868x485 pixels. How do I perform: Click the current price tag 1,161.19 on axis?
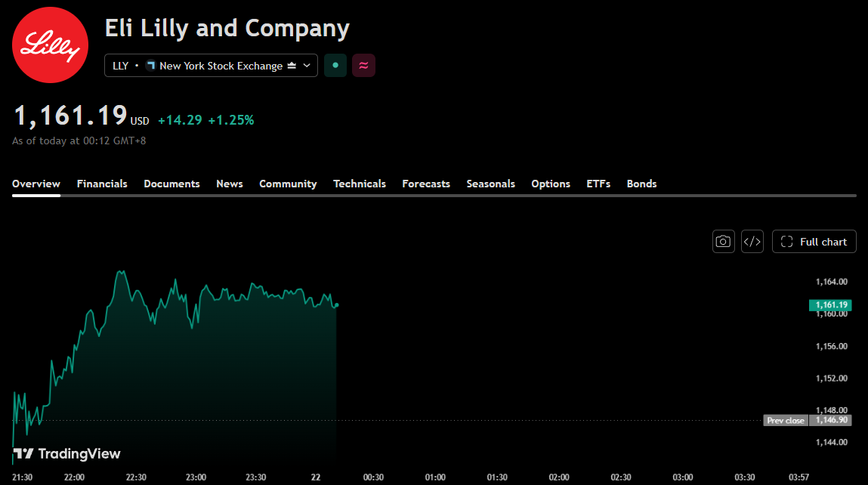click(829, 305)
